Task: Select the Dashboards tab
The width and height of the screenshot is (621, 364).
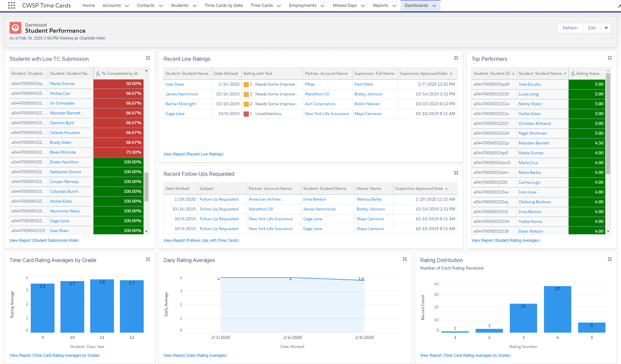Action: (x=416, y=6)
